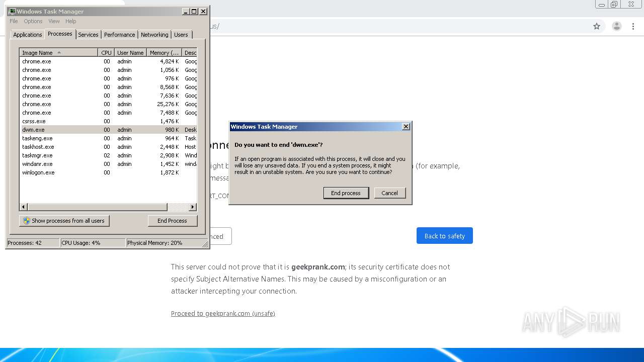Image resolution: width=644 pixels, height=362 pixels.
Task: Open the View menu in Task Manager
Action: coord(54,21)
